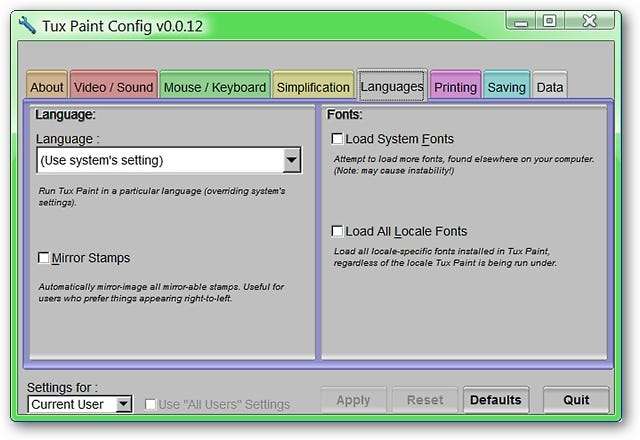Go to the Simplification tab
Screen dimensions: 640x440
tap(313, 85)
